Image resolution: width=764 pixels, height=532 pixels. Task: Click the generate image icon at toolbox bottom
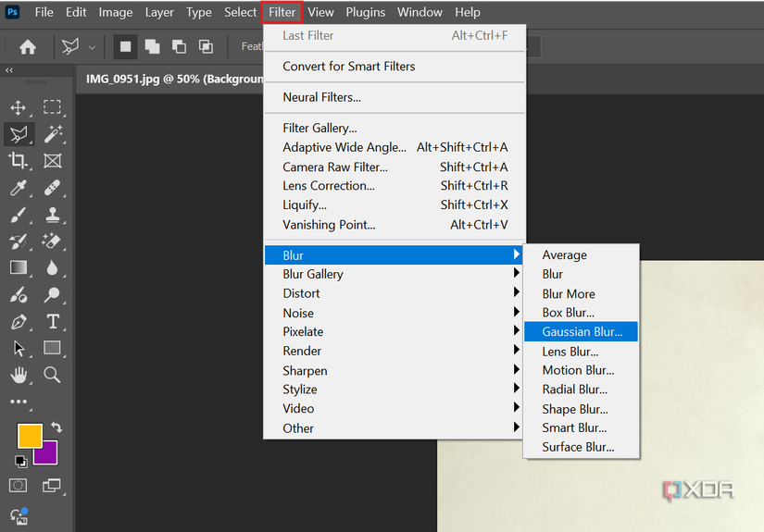(19, 516)
